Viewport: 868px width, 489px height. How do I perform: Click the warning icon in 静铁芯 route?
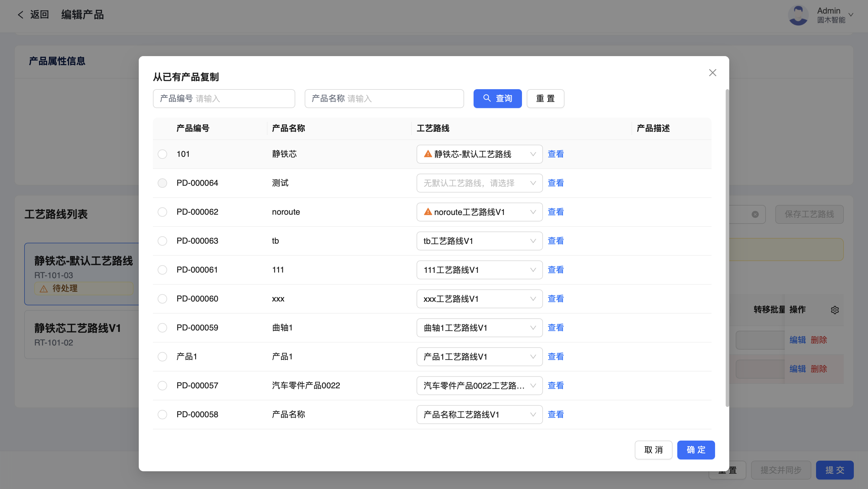(428, 154)
